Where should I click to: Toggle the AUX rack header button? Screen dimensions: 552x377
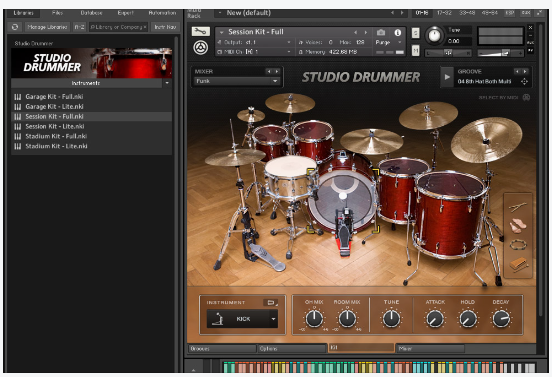(526, 13)
